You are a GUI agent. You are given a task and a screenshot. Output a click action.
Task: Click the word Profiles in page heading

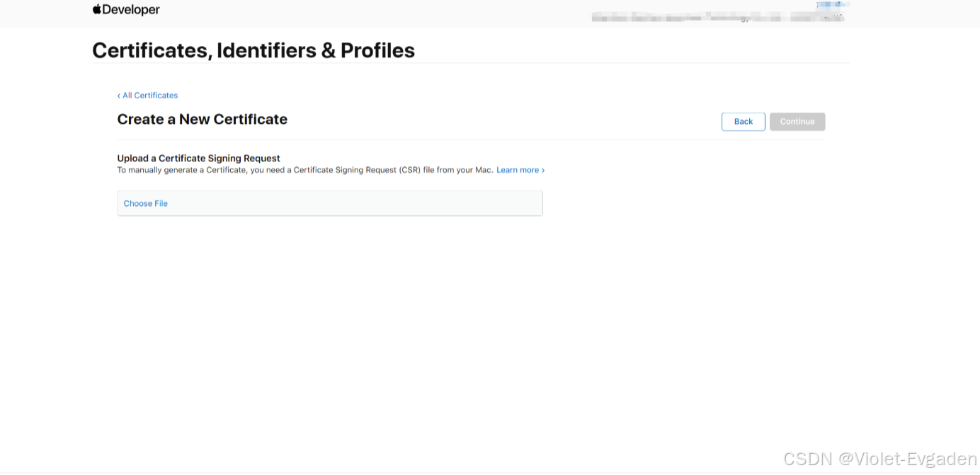pos(377,51)
